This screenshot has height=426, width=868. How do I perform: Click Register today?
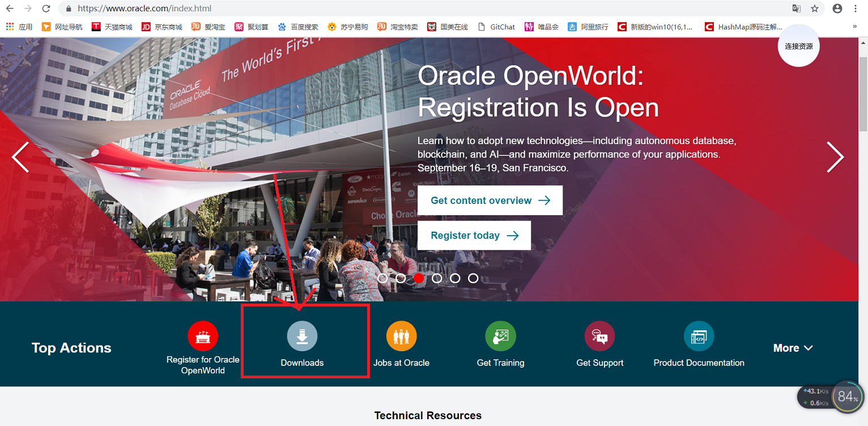point(474,235)
